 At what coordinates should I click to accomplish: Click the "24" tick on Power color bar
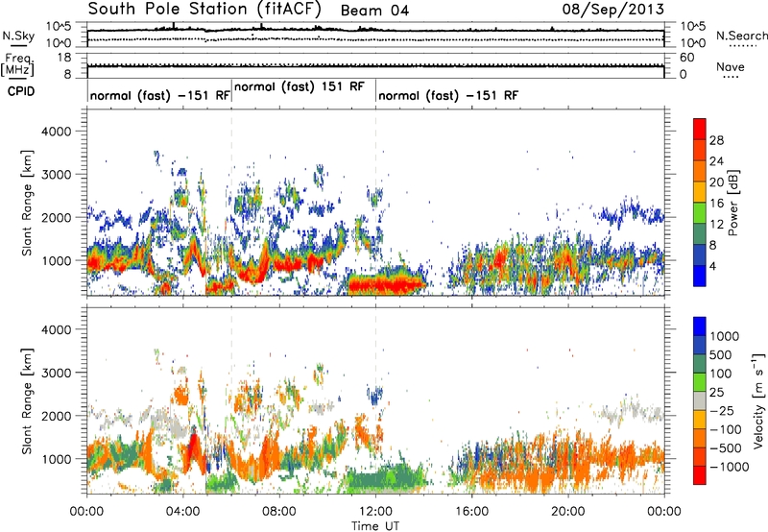click(716, 161)
